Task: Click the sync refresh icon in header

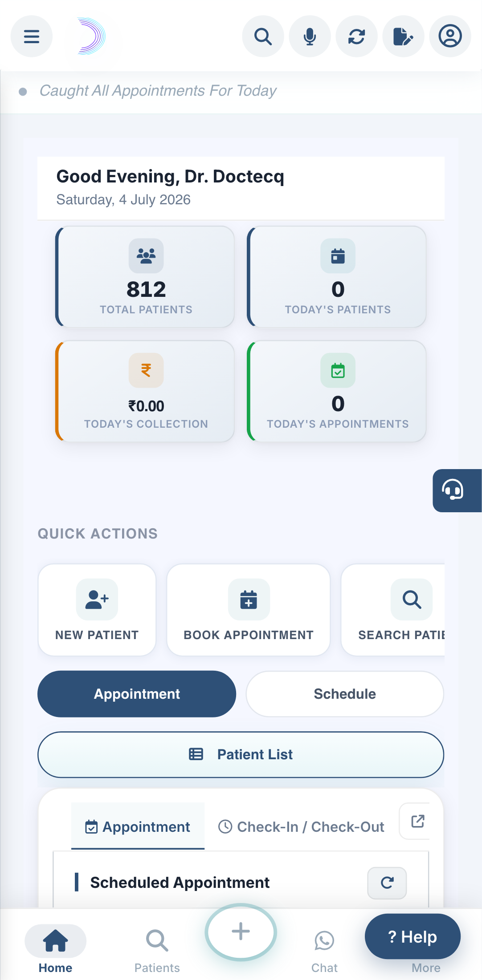Action: [x=356, y=36]
